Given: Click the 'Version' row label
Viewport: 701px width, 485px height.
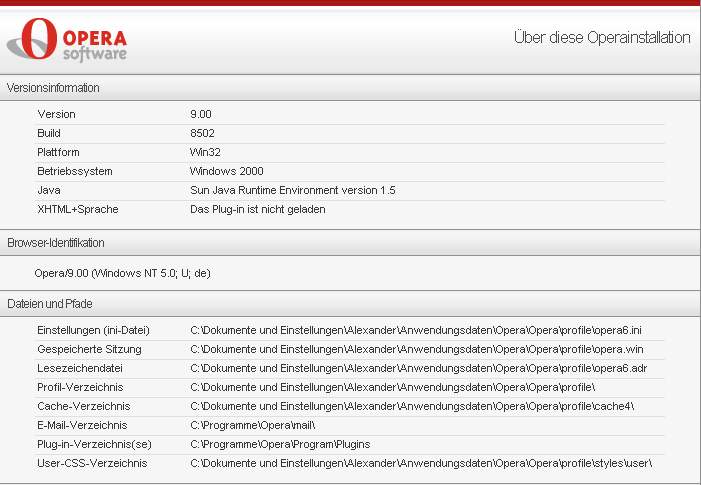Looking at the screenshot, I should click(56, 114).
